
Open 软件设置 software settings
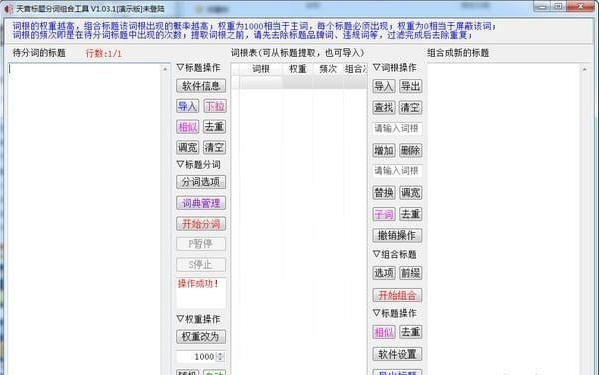(397, 354)
